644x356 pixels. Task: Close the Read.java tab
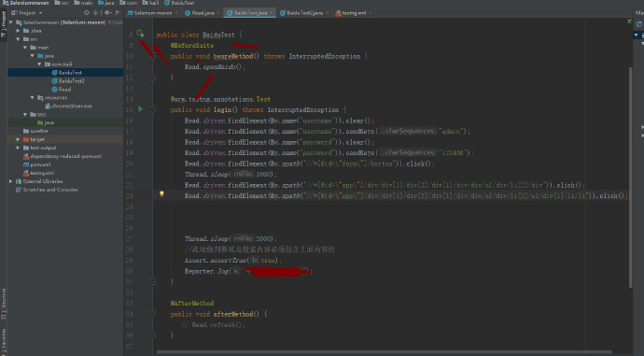click(218, 13)
